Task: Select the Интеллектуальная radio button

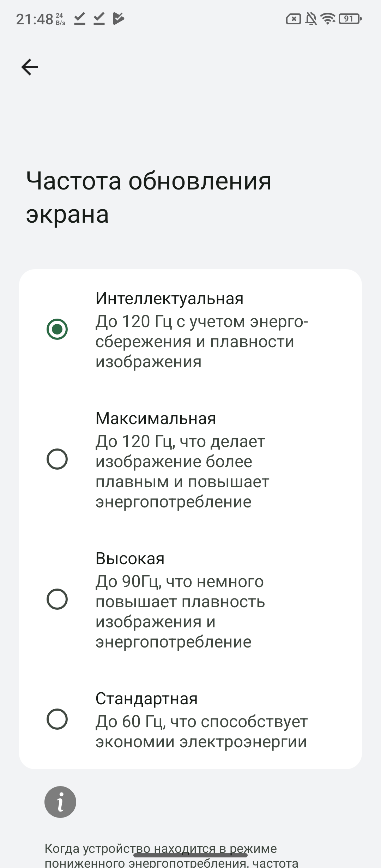Action: tap(57, 329)
